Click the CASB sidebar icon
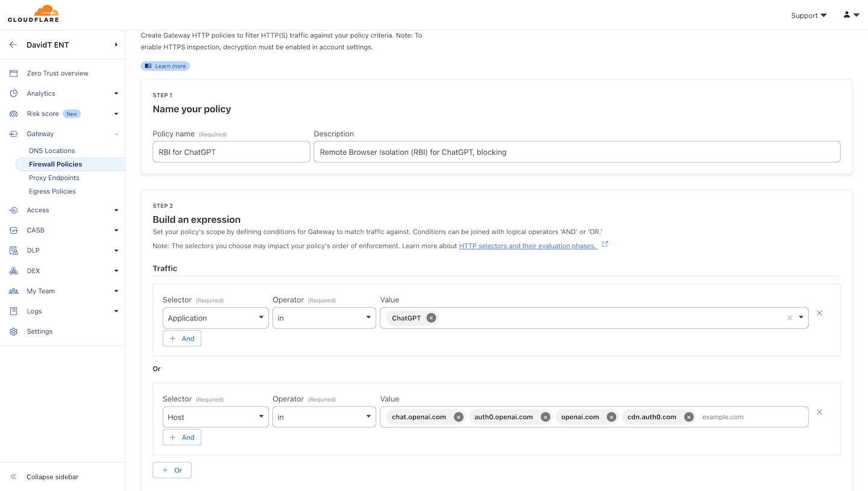868x491 pixels. point(13,230)
